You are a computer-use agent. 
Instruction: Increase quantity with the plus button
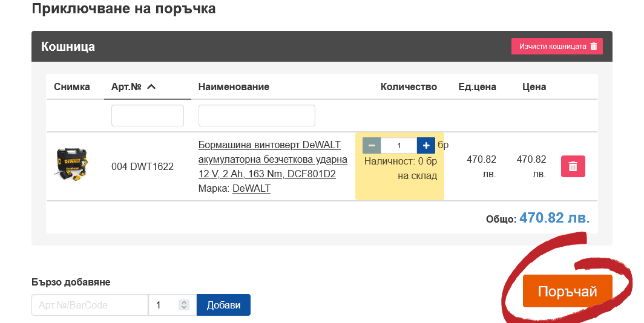point(426,145)
